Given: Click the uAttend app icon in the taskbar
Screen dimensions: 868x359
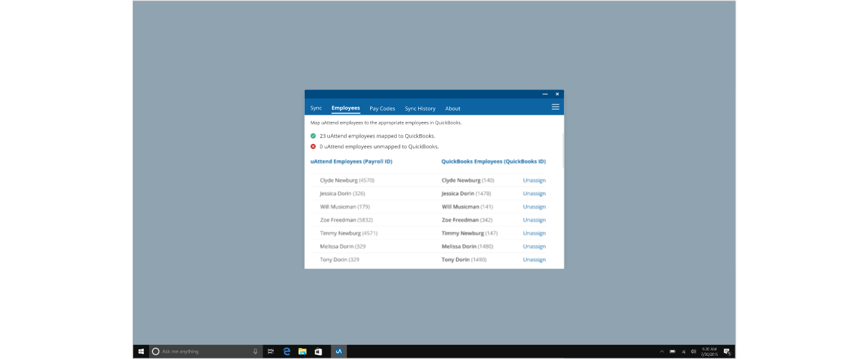Looking at the screenshot, I should point(338,351).
